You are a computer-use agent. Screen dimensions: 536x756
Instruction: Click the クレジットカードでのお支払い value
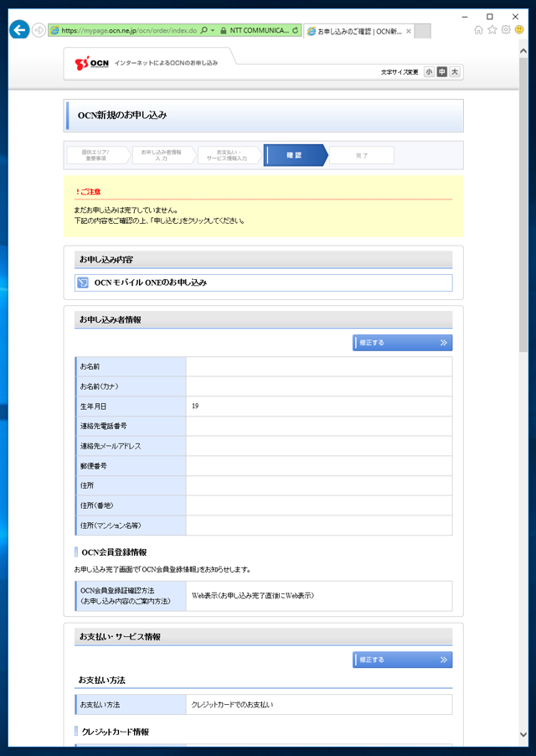tap(232, 704)
